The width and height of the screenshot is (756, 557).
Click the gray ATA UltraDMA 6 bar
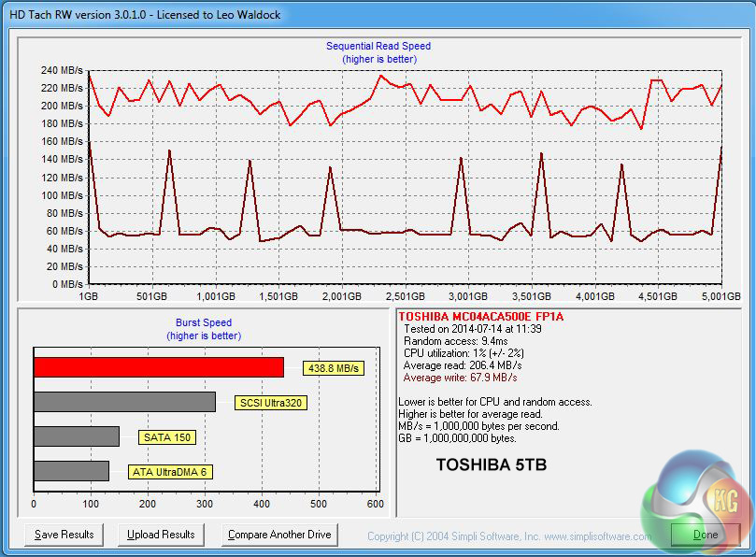click(71, 471)
